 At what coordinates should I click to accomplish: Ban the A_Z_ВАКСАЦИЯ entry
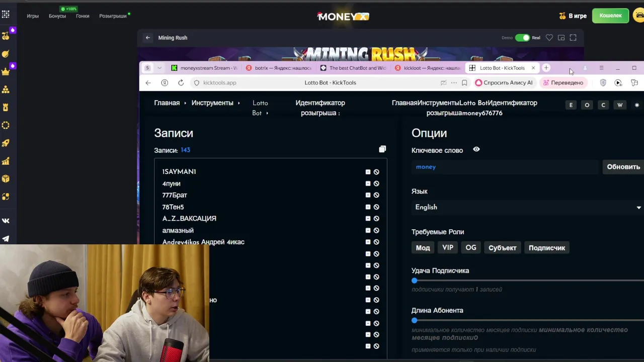[376, 219]
